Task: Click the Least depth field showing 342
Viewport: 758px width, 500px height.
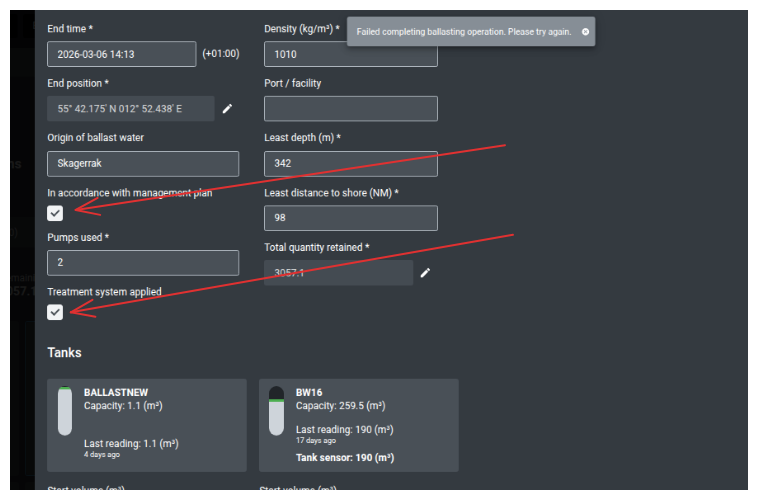Action: (350, 164)
